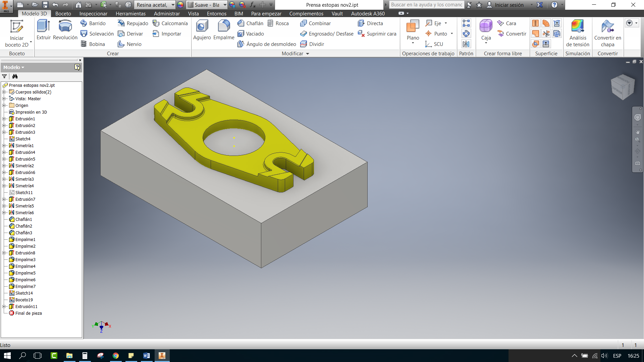The height and width of the screenshot is (362, 644).
Task: Open the Modificar panel dropdown arrow
Action: click(x=308, y=54)
